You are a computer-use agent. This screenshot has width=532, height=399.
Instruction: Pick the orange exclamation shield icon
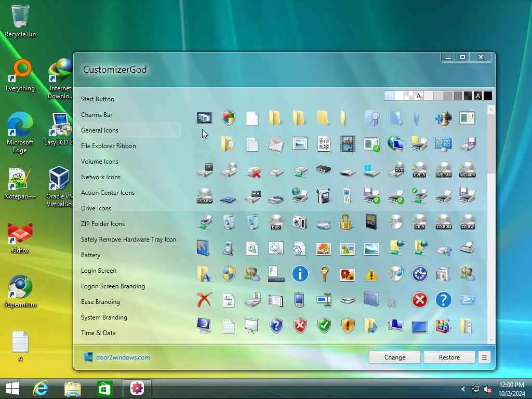[x=348, y=326]
